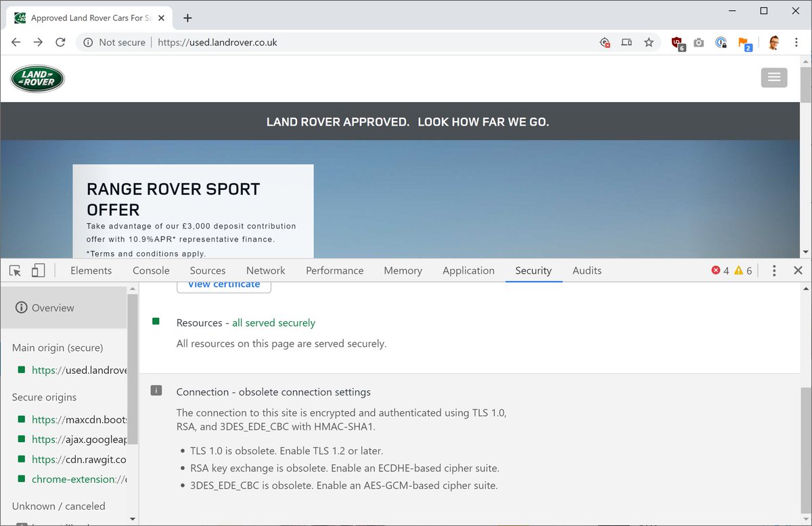Toggle the device toolbar in DevTools
This screenshot has height=526, width=812.
click(x=38, y=270)
